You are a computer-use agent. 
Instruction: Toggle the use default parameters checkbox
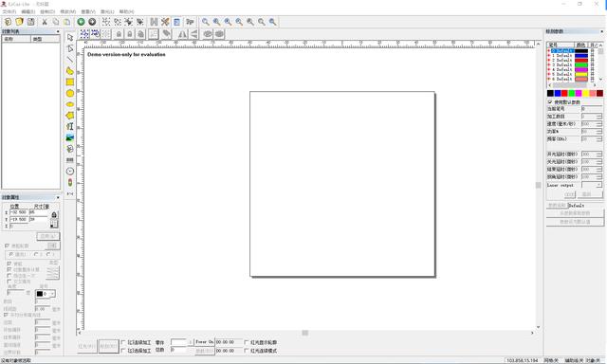click(550, 101)
